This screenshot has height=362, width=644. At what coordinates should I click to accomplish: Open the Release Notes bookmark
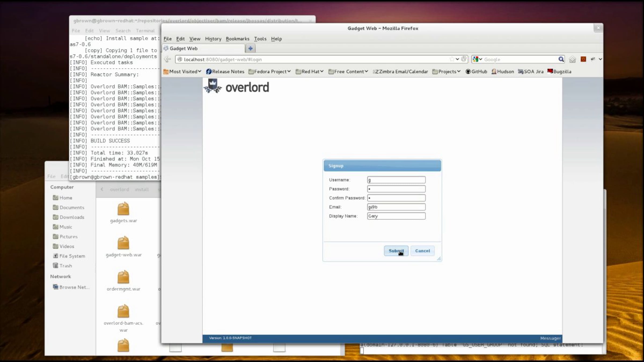point(225,72)
